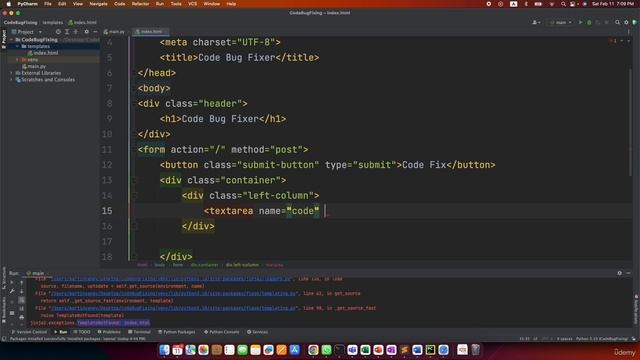Click the wrench icon in Run panel
The width and height of the screenshot is (640, 360).
pyautogui.click(x=12, y=291)
